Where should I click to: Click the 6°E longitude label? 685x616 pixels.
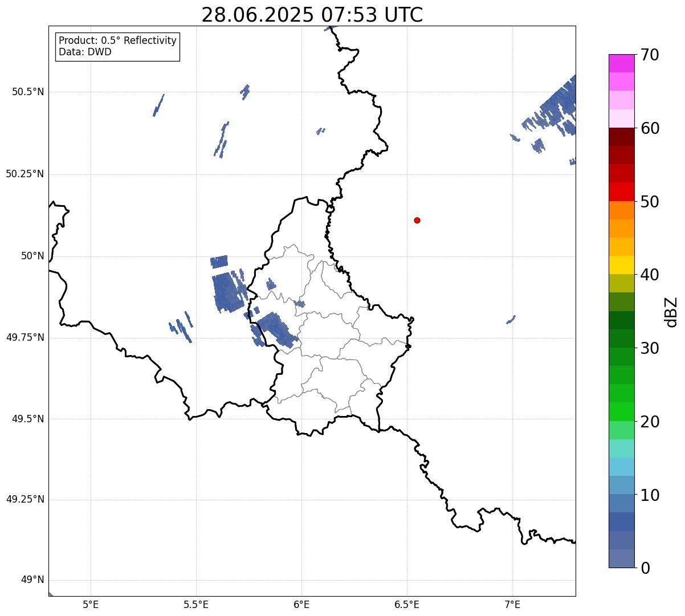point(301,604)
